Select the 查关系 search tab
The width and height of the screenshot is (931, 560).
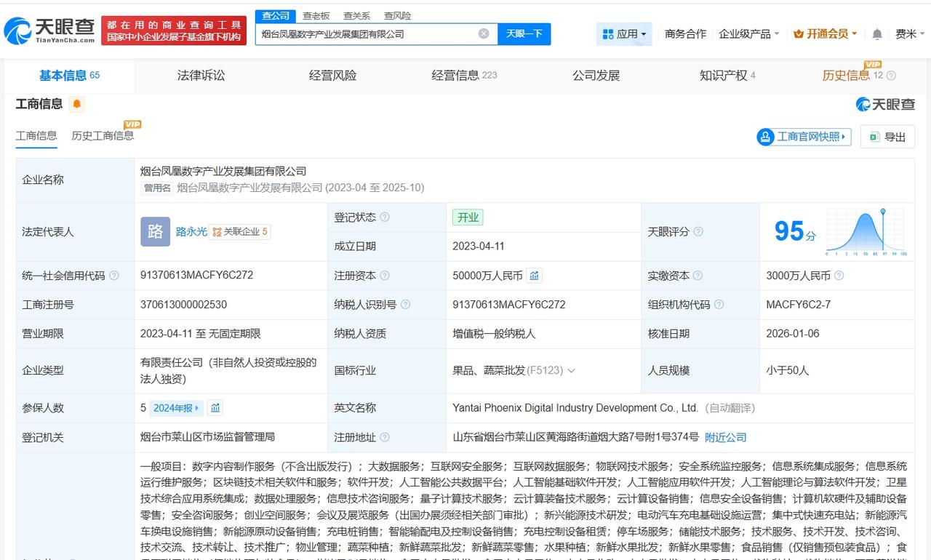pos(356,15)
